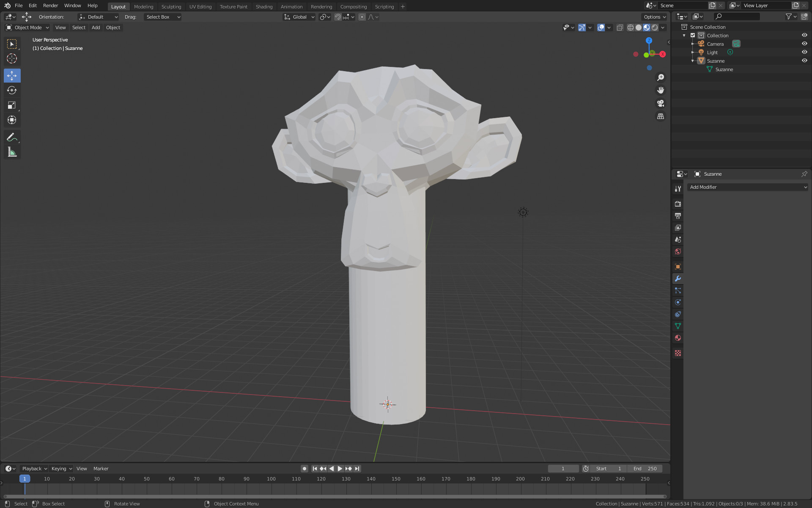Hide the Suzanne object in outliner
This screenshot has width=812, height=508.
[804, 61]
